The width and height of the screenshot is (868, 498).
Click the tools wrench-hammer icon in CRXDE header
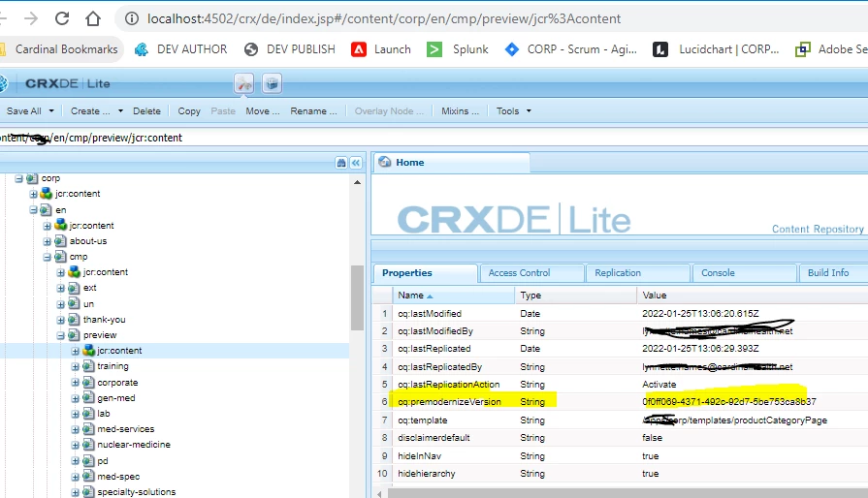(244, 83)
